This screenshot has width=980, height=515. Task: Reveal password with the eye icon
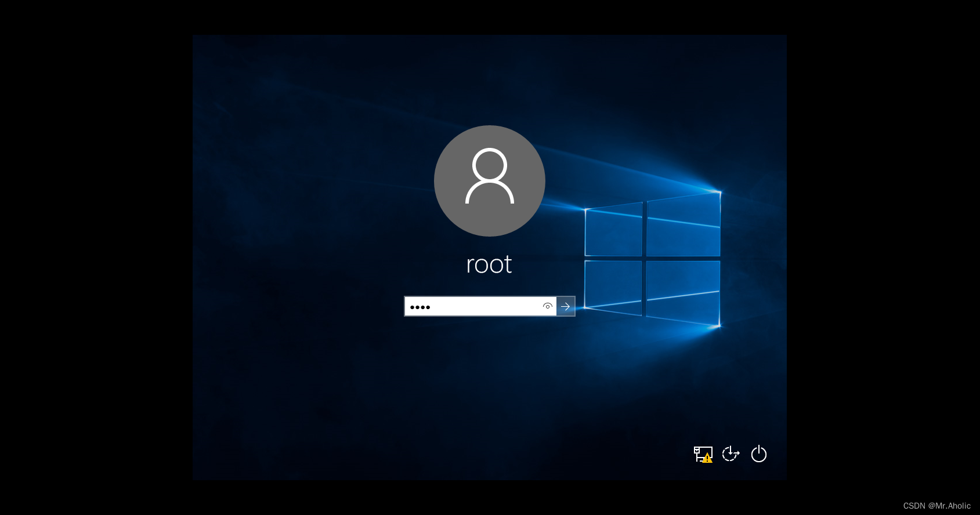547,306
